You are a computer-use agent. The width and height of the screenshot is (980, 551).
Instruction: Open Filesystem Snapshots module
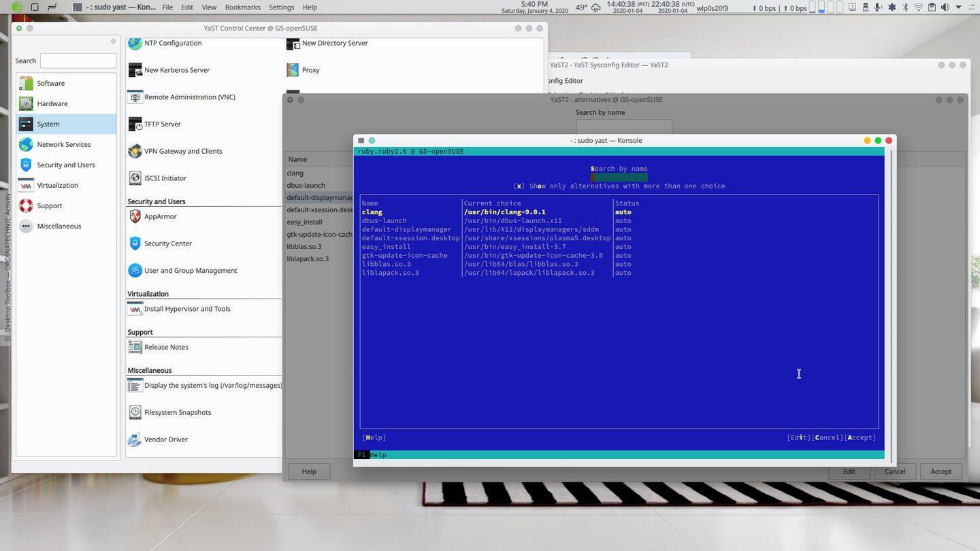point(169,412)
